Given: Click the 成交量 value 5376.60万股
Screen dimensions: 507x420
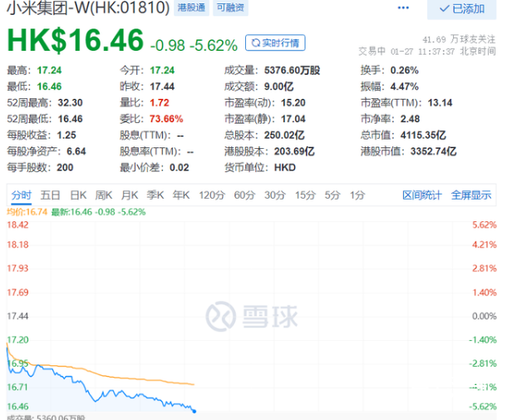Looking at the screenshot, I should coord(292,70).
